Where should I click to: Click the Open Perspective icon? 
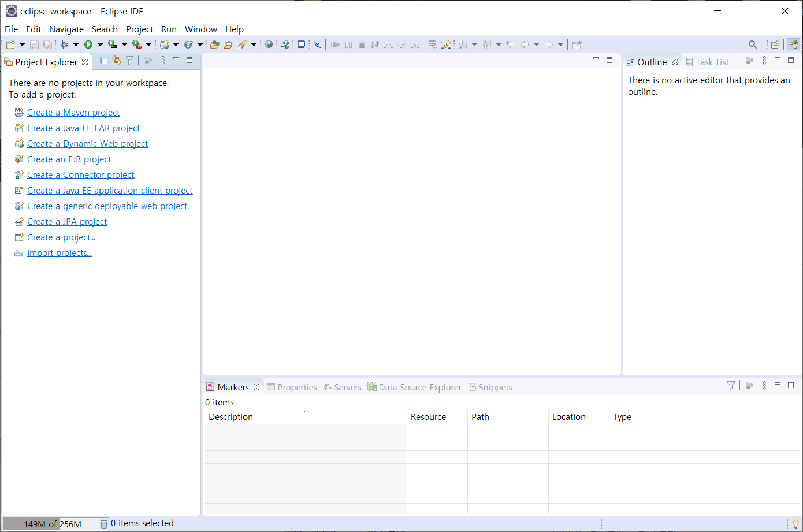[775, 44]
